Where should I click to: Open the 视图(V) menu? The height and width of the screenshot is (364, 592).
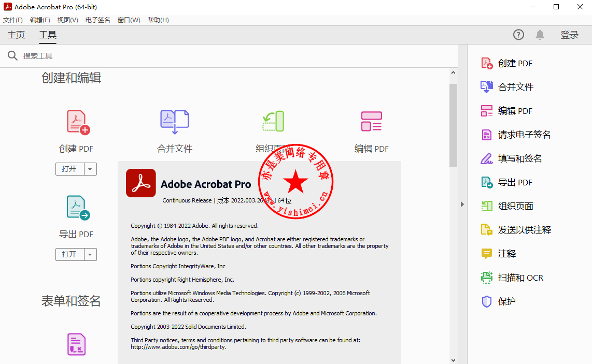[x=67, y=20]
